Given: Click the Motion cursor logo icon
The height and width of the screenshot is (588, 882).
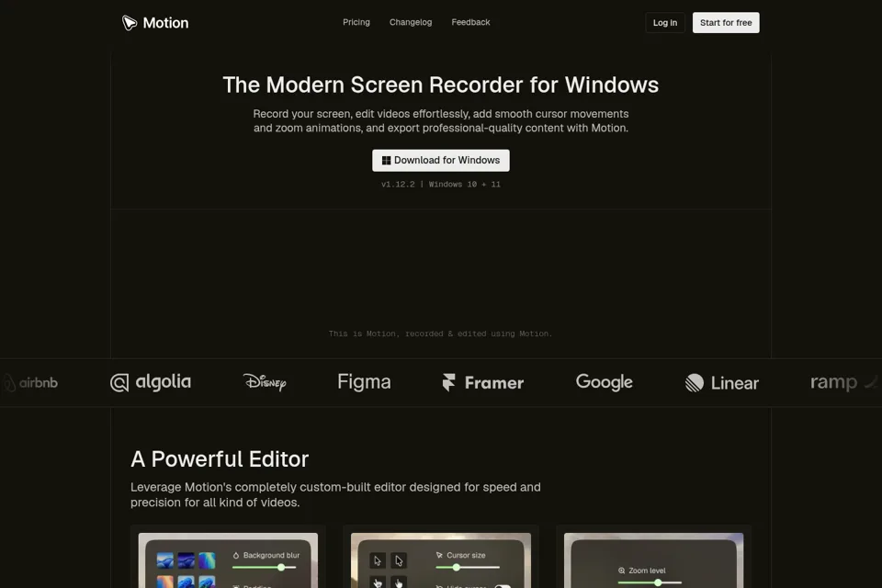Looking at the screenshot, I should [x=130, y=22].
